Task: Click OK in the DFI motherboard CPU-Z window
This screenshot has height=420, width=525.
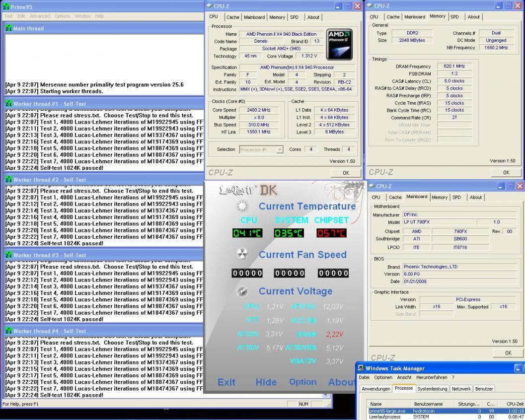Action: pos(508,353)
